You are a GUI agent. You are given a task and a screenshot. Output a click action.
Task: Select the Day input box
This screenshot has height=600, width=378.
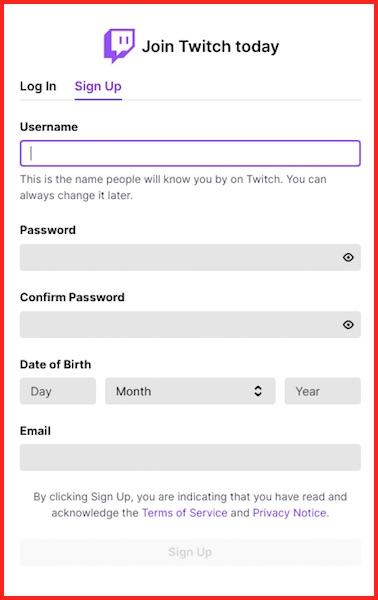58,391
